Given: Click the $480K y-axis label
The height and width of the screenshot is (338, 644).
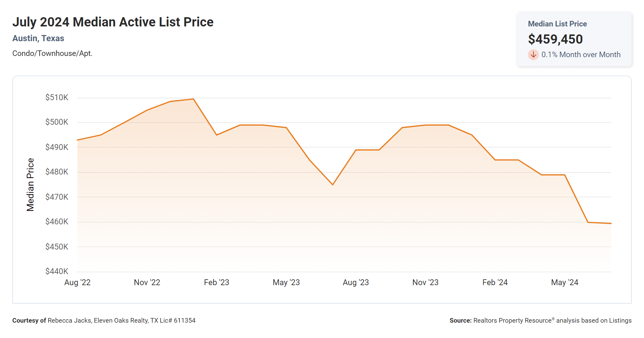Looking at the screenshot, I should click(57, 172).
